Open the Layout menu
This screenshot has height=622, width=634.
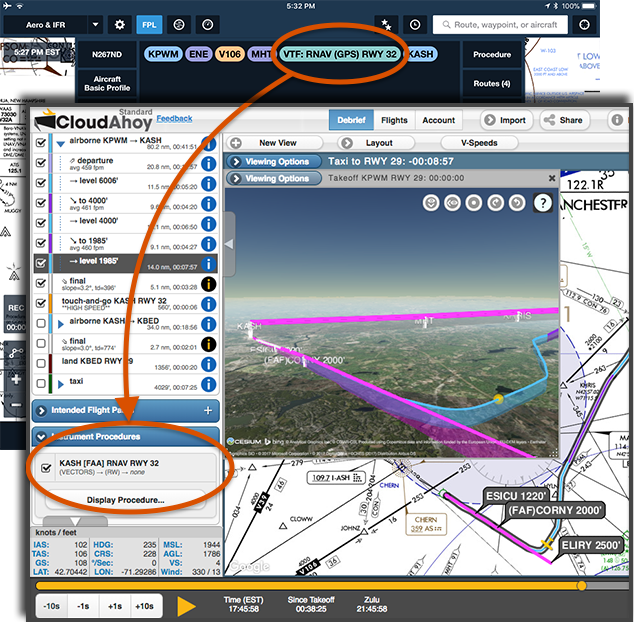click(x=376, y=143)
